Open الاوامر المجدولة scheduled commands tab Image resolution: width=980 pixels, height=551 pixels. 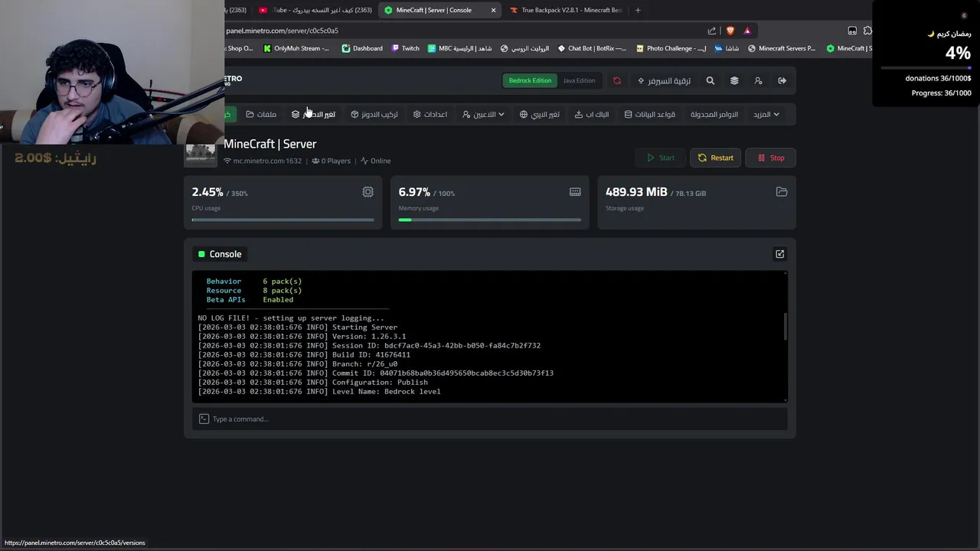pos(714,114)
